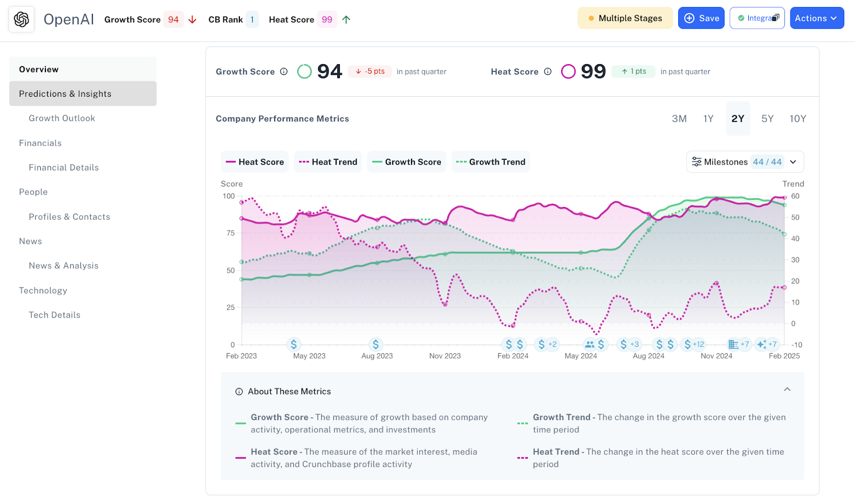Open Financials in the sidebar
The height and width of the screenshot is (504, 855).
click(x=40, y=143)
